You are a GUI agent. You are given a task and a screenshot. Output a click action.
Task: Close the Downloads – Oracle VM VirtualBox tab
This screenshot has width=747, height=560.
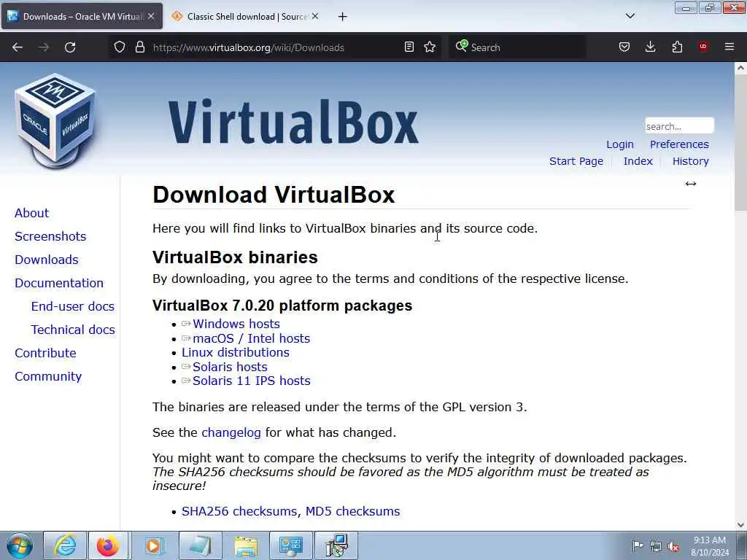tap(151, 16)
